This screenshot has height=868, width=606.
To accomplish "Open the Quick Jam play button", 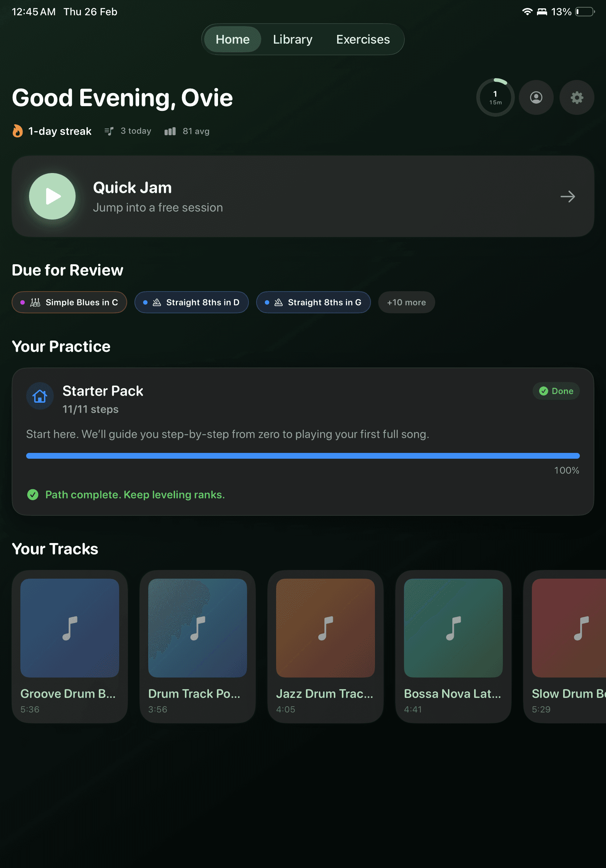I will (x=53, y=196).
